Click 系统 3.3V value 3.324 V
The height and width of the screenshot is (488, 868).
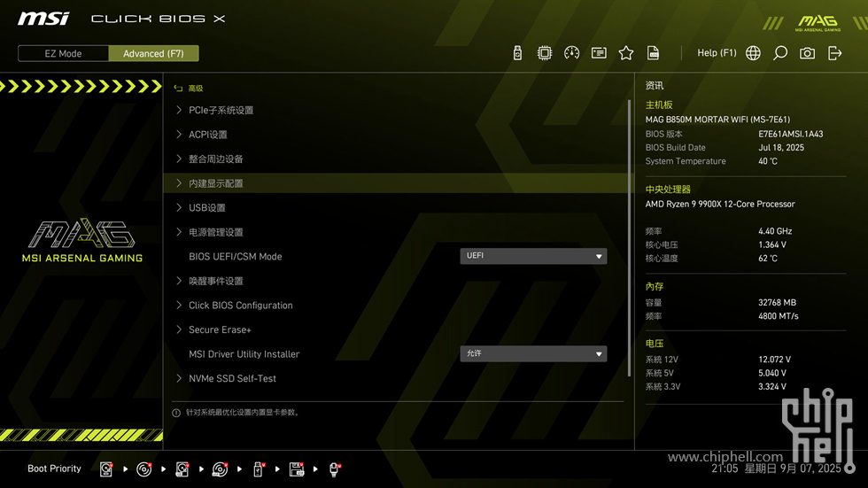pos(772,387)
